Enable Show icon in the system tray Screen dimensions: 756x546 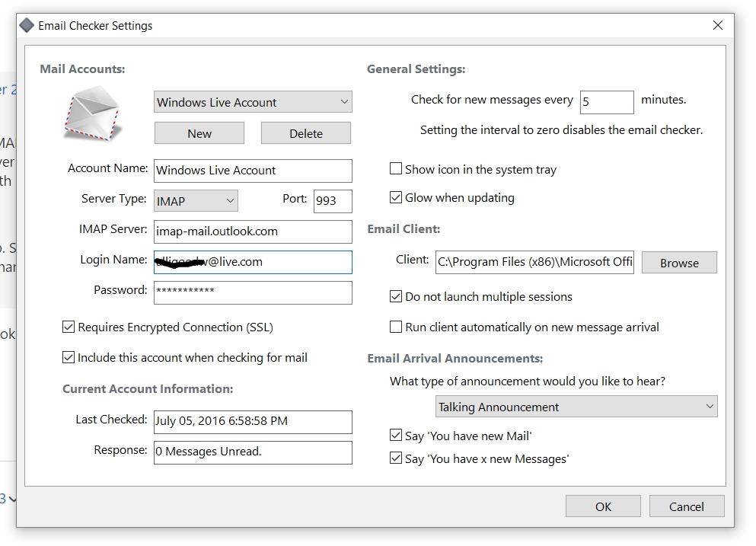(x=396, y=169)
